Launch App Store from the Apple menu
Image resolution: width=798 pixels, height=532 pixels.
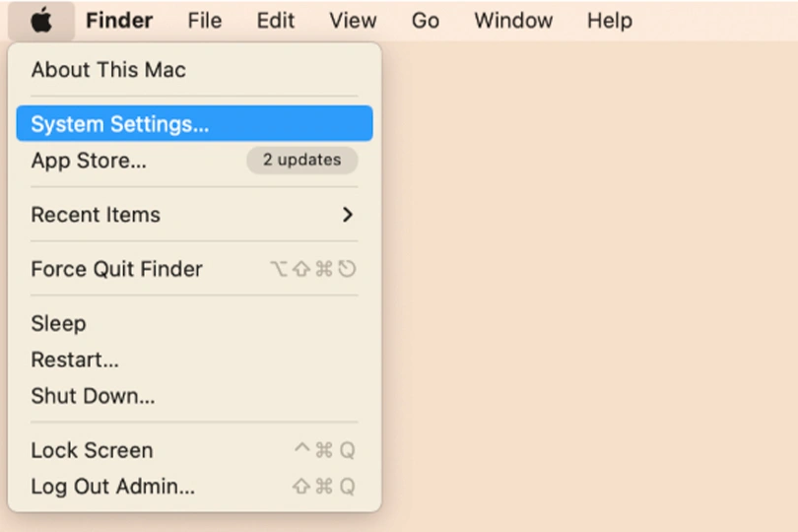(89, 161)
